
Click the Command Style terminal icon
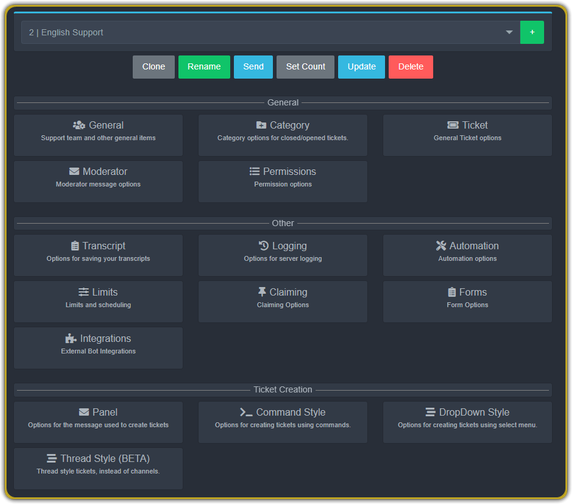pos(246,412)
